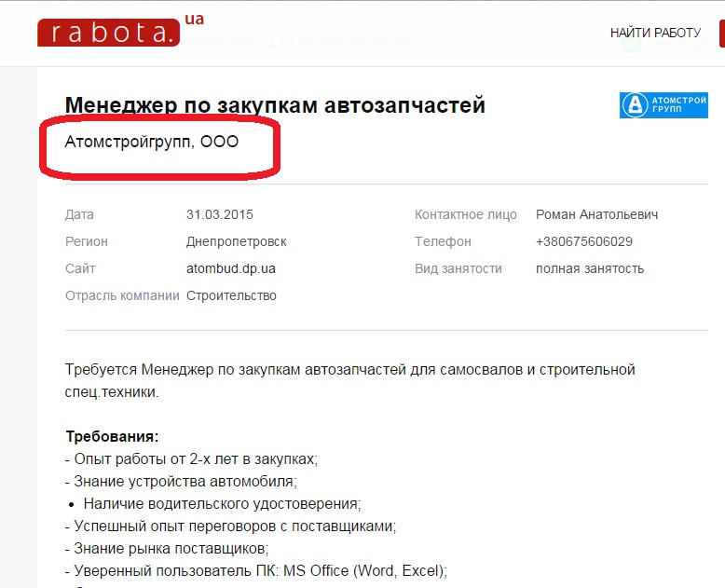Select the Сайт label

[x=80, y=268]
